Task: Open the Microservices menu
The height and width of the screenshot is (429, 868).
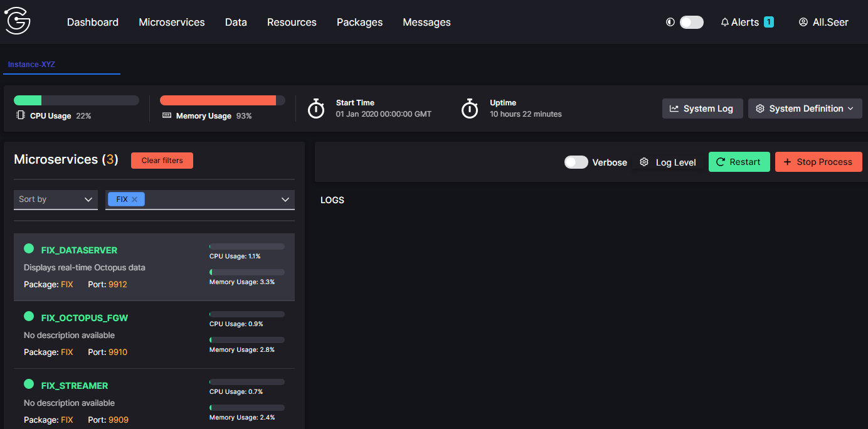Action: click(x=172, y=22)
